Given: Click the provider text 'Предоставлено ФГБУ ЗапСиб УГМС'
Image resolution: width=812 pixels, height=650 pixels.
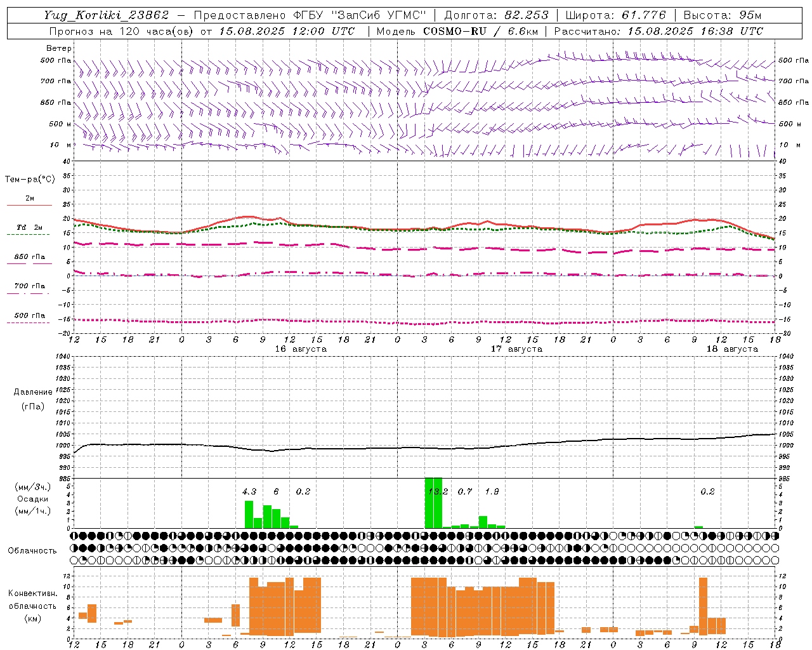Looking at the screenshot, I should tap(310, 15).
